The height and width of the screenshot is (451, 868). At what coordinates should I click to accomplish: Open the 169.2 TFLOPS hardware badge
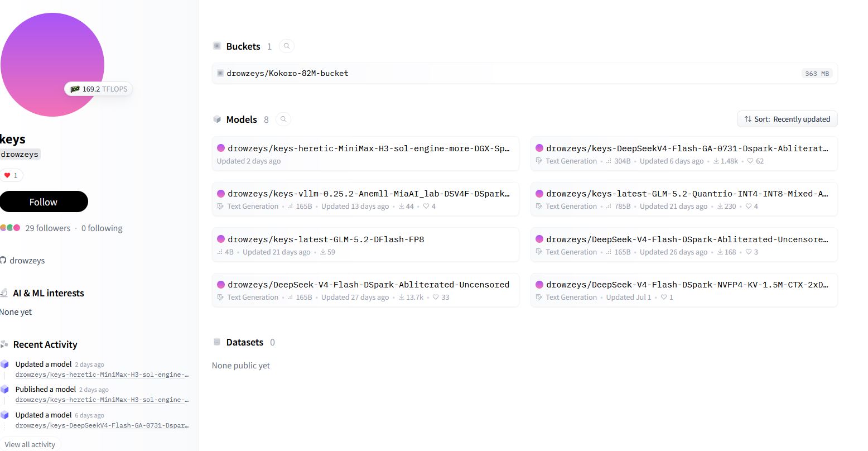(x=99, y=89)
